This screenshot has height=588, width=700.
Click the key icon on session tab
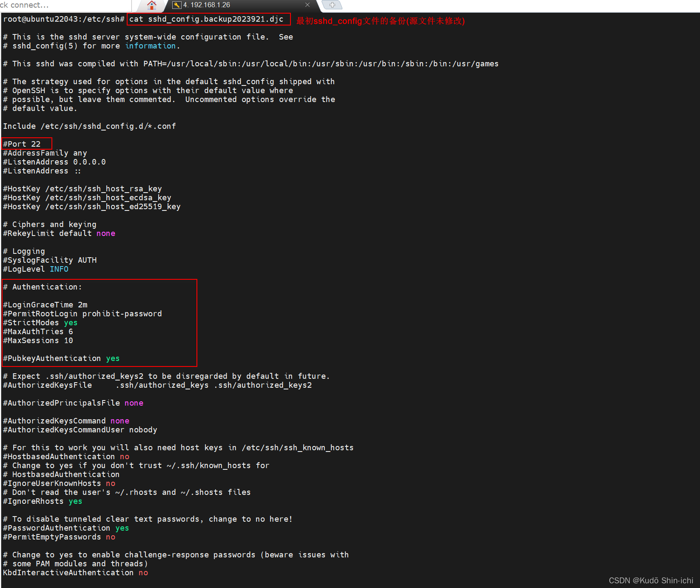click(x=177, y=5)
